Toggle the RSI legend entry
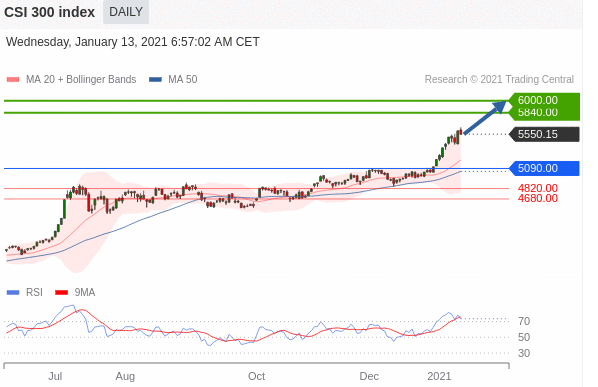This screenshot has height=387, width=598. (25, 292)
